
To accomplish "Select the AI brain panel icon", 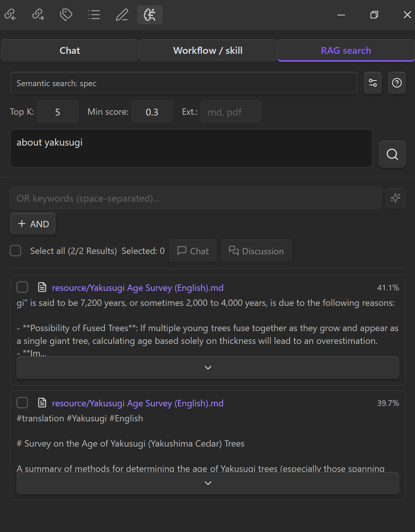I will (x=150, y=15).
